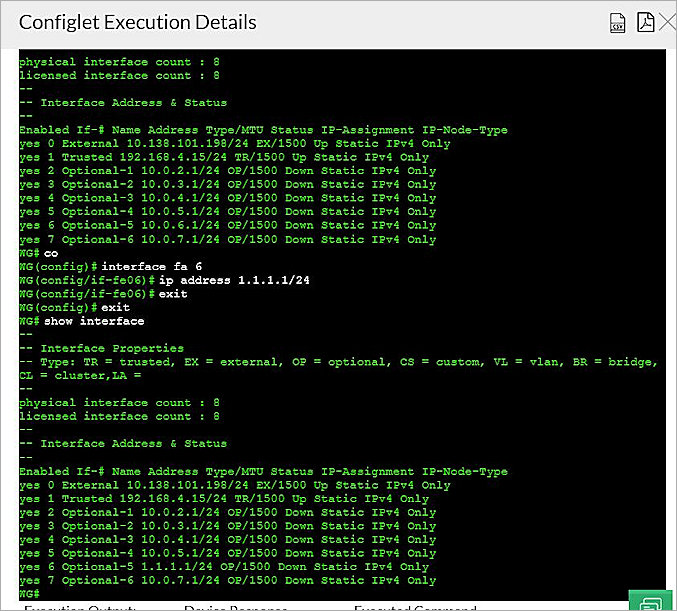
Task: Click the first Optional-3 10.0.4.1/24 row
Action: click(x=228, y=198)
